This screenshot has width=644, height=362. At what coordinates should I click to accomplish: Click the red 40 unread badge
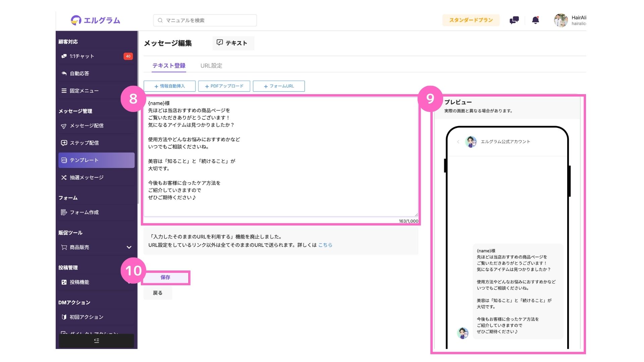click(128, 56)
